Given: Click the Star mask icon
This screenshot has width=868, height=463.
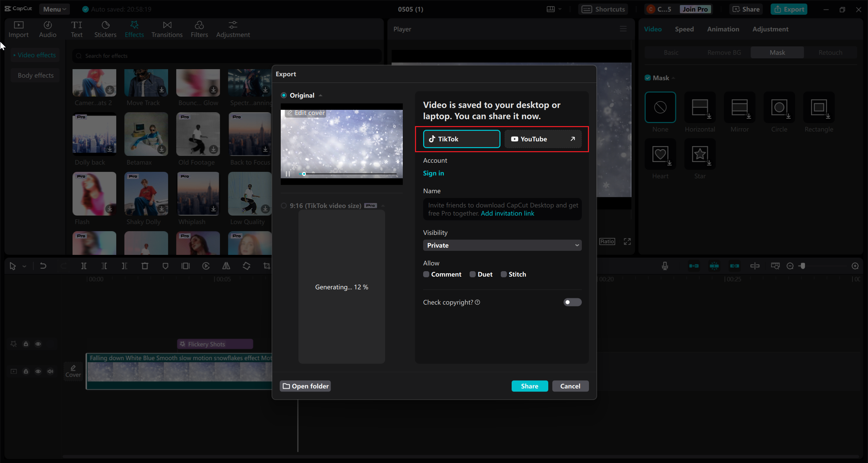Looking at the screenshot, I should pyautogui.click(x=699, y=155).
